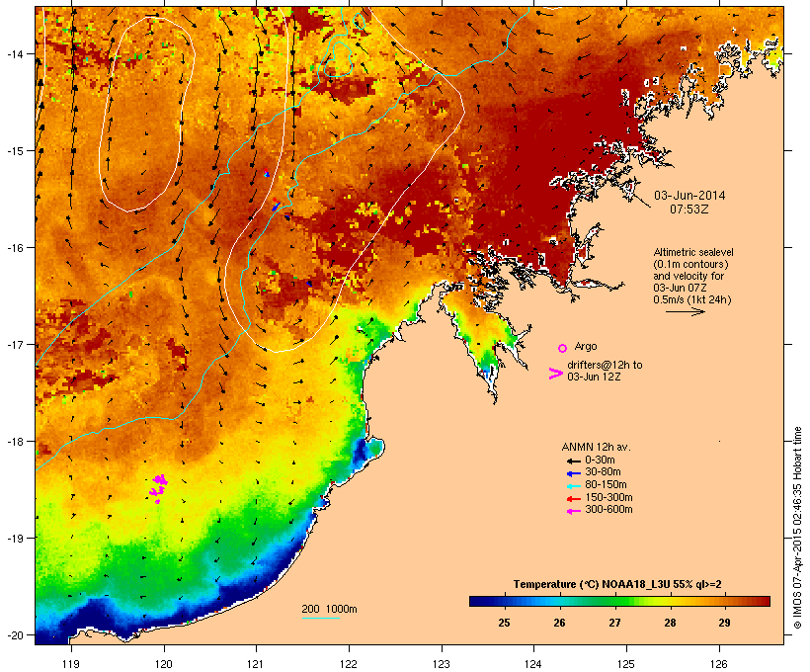Click the colorbar tick label 28
Image resolution: width=810 pixels, height=672 pixels.
[x=670, y=623]
